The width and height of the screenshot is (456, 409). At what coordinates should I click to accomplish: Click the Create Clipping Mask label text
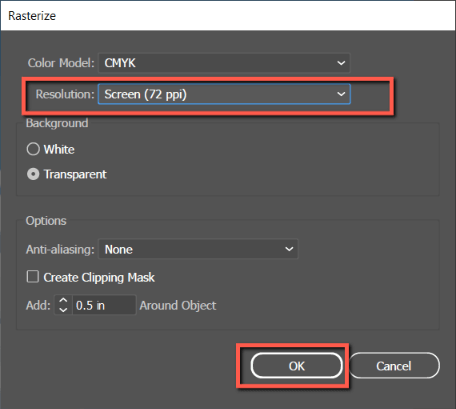coord(99,277)
